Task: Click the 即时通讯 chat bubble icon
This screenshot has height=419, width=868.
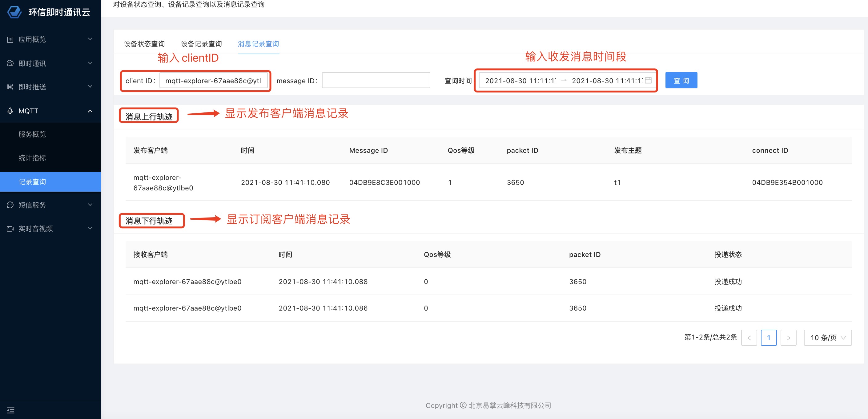Action: pyautogui.click(x=10, y=63)
